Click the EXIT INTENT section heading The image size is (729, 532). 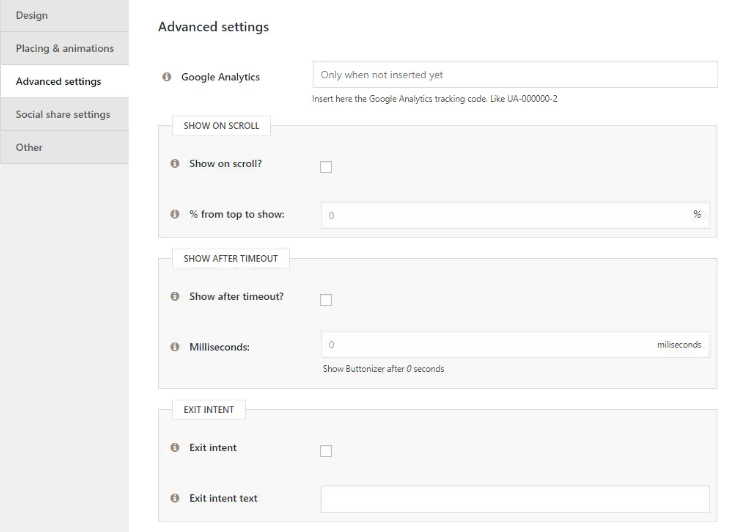(x=209, y=410)
